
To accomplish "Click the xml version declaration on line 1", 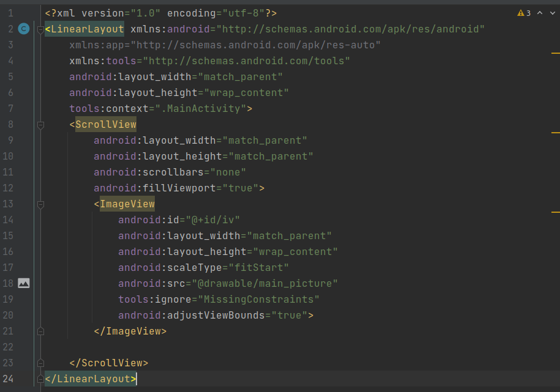I will tap(161, 13).
